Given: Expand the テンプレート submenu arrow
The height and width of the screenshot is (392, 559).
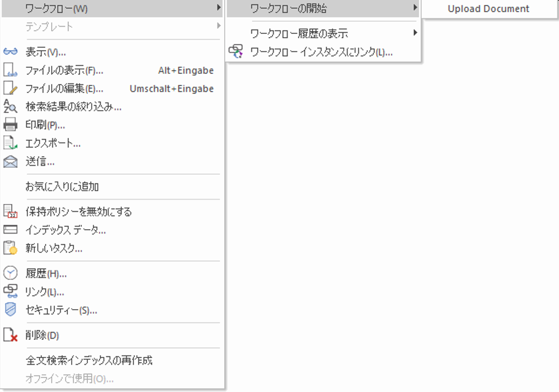Looking at the screenshot, I should click(219, 26).
